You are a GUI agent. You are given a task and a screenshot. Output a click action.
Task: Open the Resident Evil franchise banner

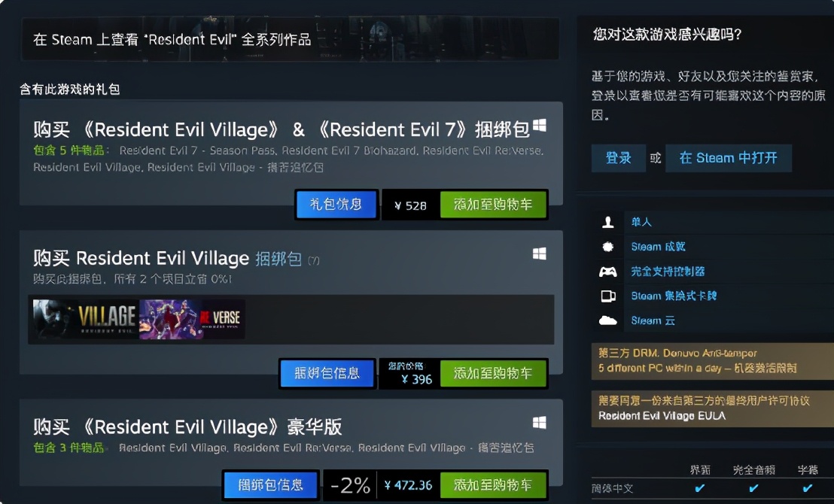[x=290, y=39]
